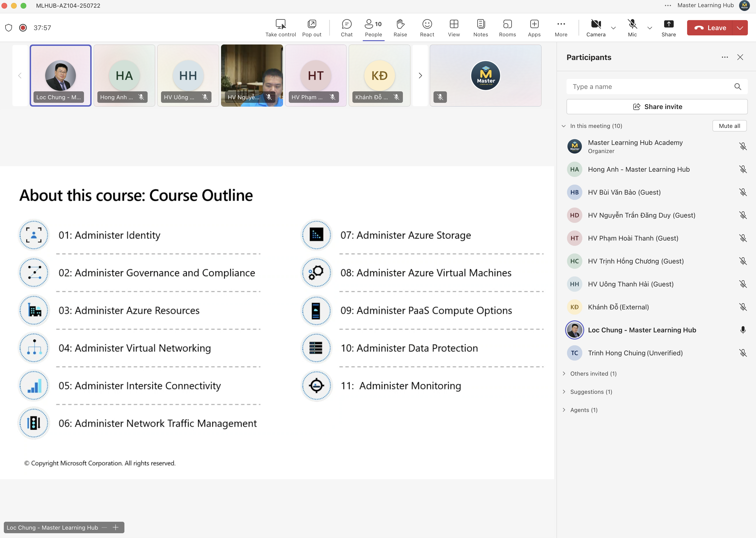The height and width of the screenshot is (538, 756).
Task: Click Loc Chung's active microphone icon
Action: click(743, 330)
